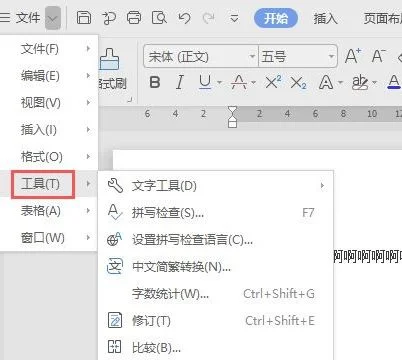402x360 pixels.
Task: Increase font size with A+ icon
Action: tap(353, 56)
